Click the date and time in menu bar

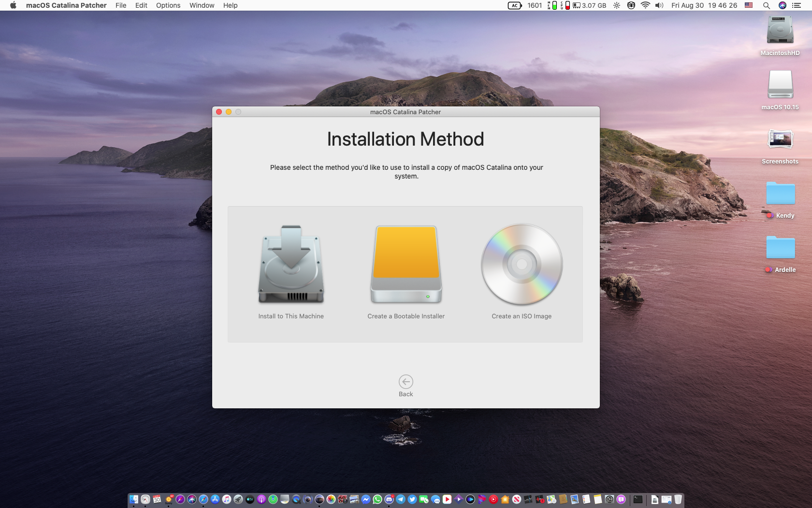click(704, 5)
